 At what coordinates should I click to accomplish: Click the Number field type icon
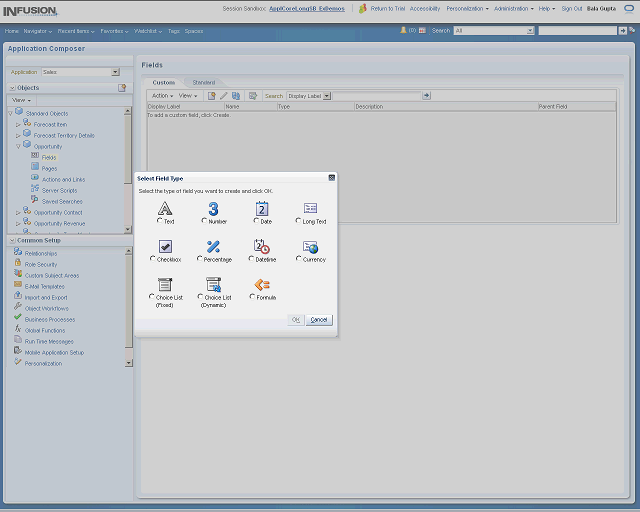(213, 208)
